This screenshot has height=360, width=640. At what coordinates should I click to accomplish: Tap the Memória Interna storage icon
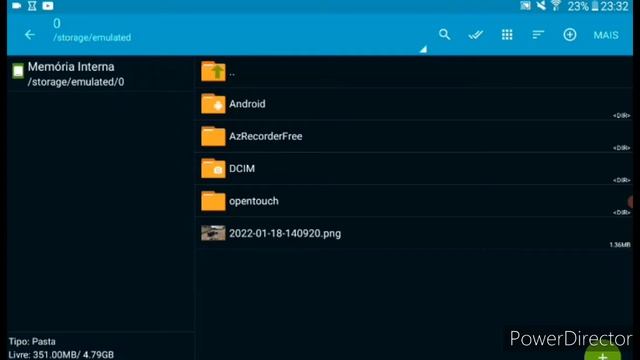[x=18, y=71]
